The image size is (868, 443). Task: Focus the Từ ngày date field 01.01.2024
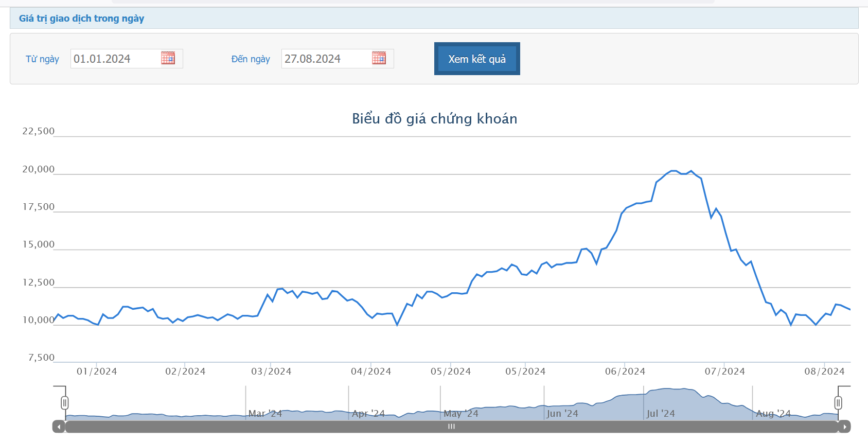114,59
